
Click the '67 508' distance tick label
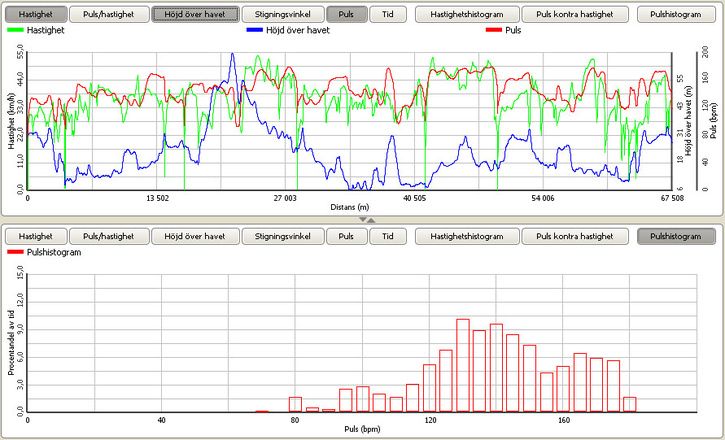[x=672, y=198]
